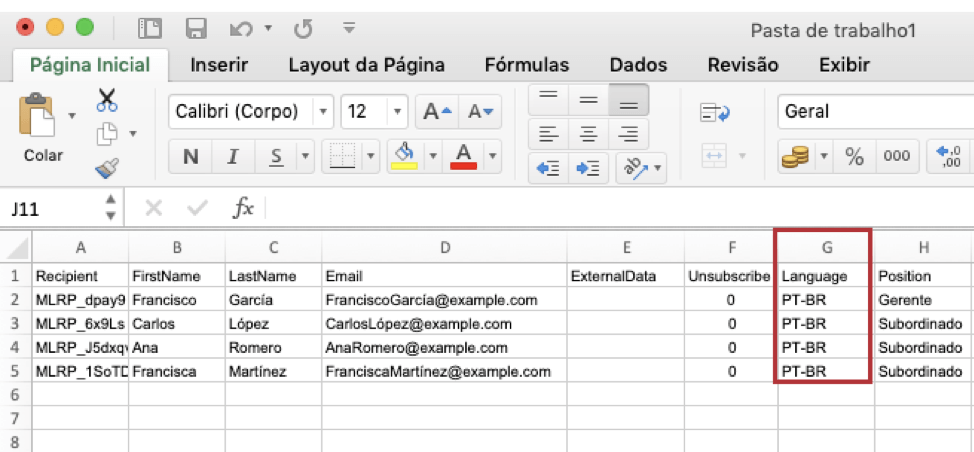974x452 pixels.
Task: Switch to the Inserir tab
Action: coord(219,65)
